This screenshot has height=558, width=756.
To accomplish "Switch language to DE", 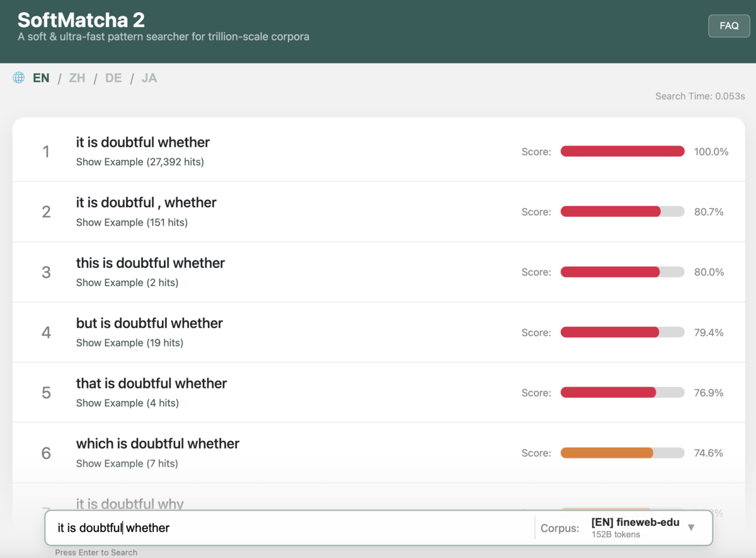I will coord(113,78).
